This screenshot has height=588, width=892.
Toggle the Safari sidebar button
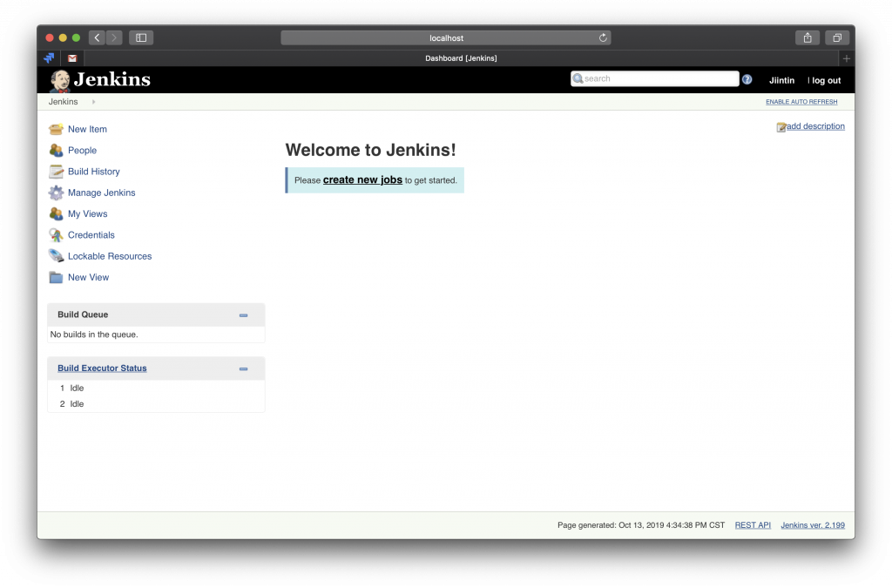141,37
